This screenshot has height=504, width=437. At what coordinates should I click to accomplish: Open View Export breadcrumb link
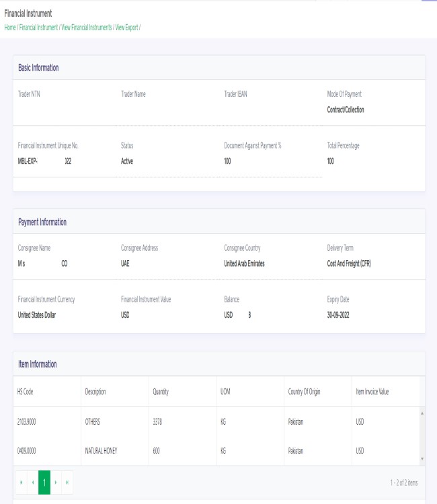point(126,28)
